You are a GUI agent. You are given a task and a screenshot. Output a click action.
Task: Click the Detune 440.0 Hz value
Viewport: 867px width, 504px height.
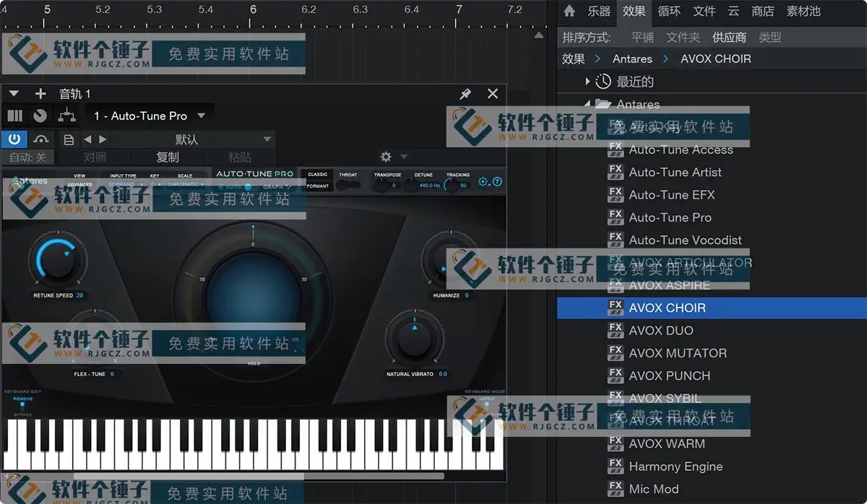[429, 186]
